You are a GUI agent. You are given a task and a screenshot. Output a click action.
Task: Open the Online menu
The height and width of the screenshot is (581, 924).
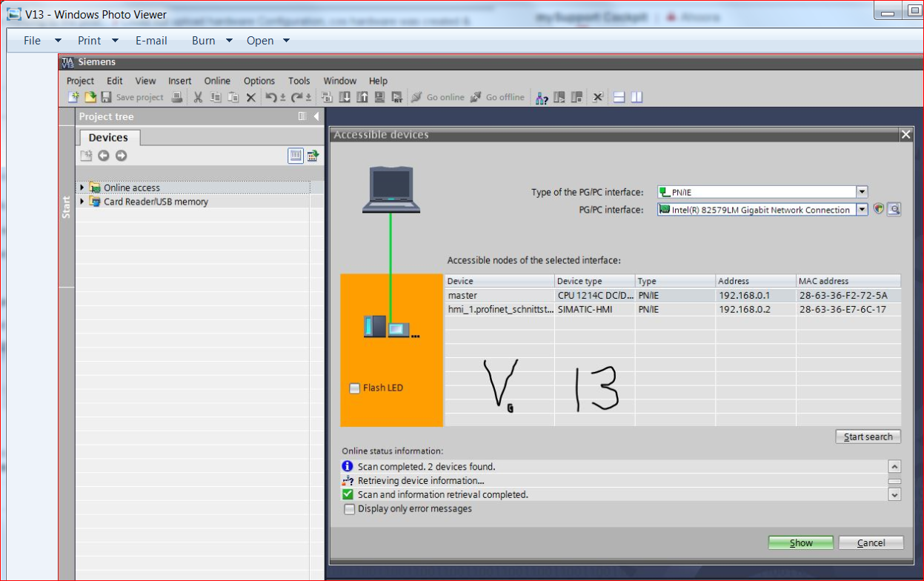pos(217,81)
